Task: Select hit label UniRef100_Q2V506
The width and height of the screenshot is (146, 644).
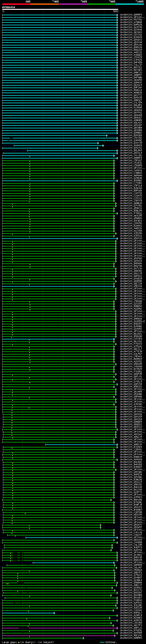Action: pos(131,30)
